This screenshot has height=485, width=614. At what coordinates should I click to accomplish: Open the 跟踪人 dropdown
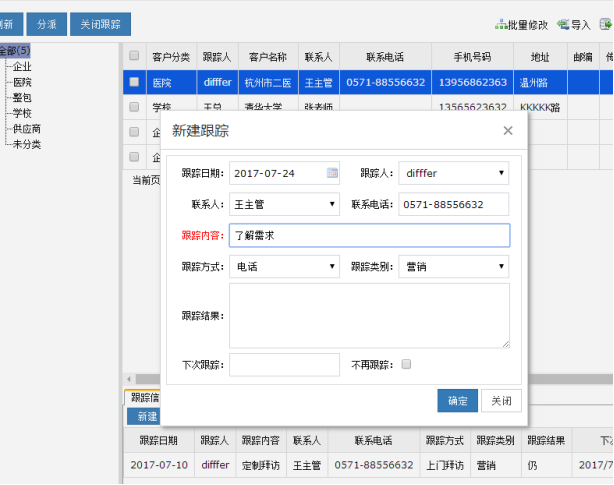coord(453,173)
